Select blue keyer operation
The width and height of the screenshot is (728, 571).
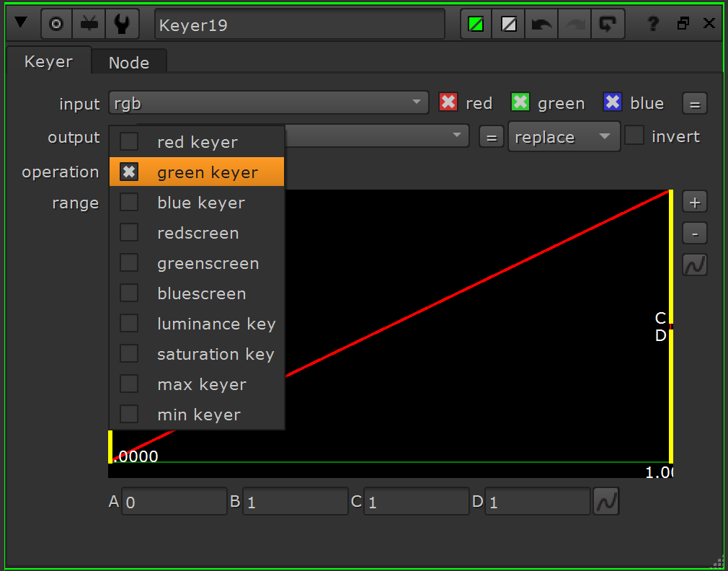pos(197,203)
